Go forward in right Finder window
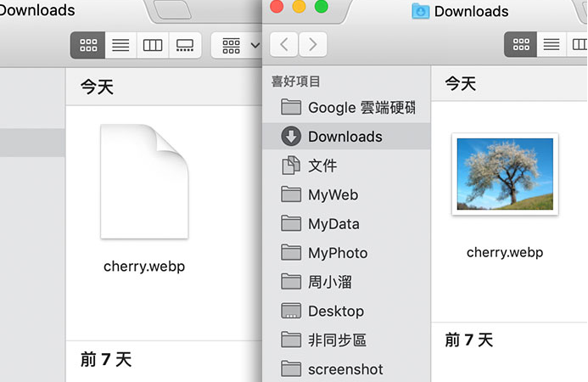The height and width of the screenshot is (382, 588). [312, 45]
